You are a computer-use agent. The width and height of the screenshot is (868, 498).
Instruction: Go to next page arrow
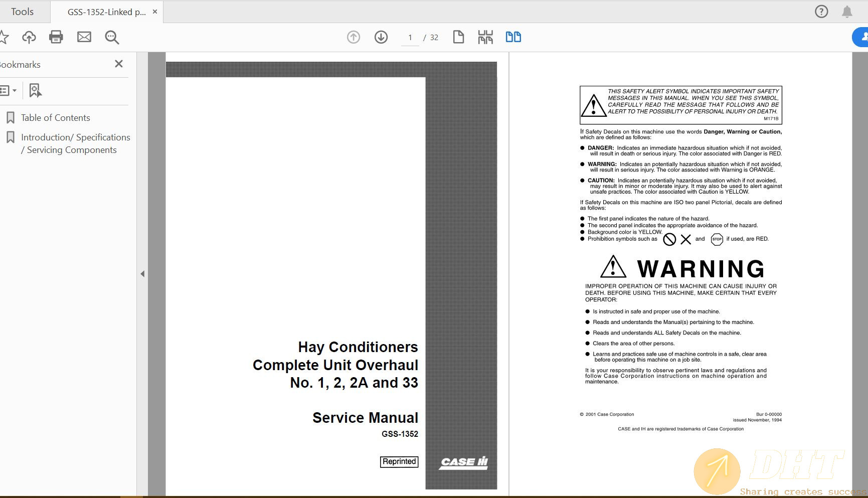pyautogui.click(x=381, y=37)
